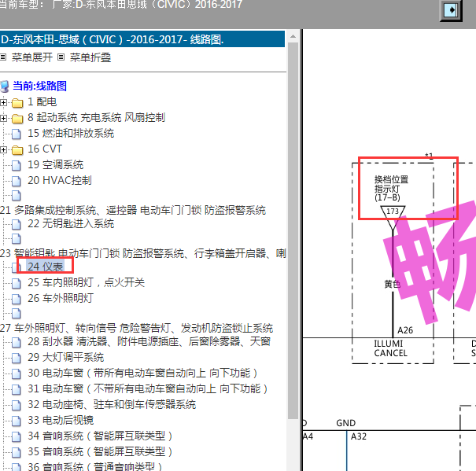Click the folder icon for 16 CVT
Screen dimensions: 476x471
(x=17, y=149)
